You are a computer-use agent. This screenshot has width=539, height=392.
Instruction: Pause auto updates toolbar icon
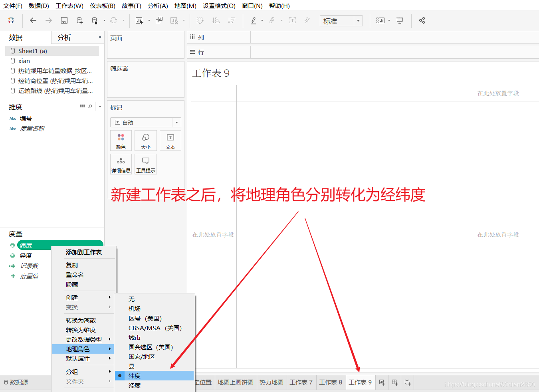pos(95,20)
